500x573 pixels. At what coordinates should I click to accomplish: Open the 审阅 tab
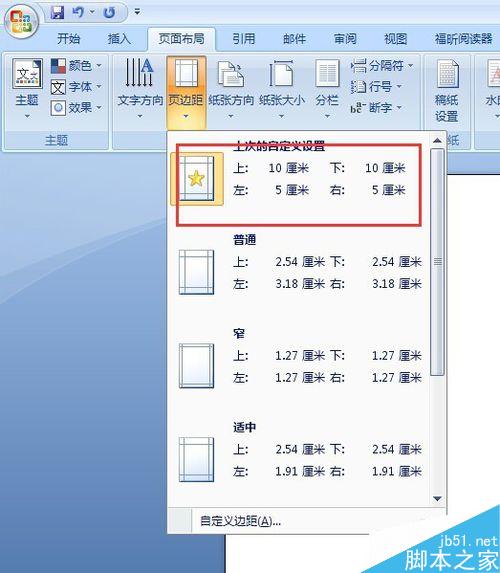coord(345,39)
